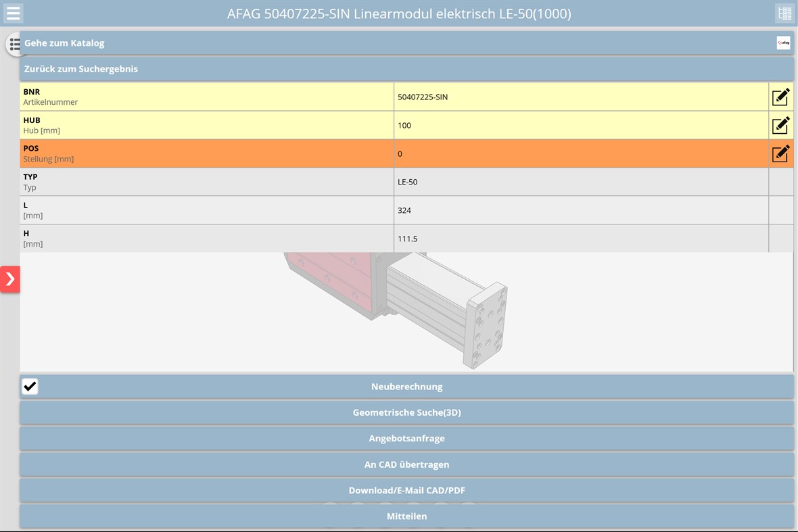Click An CAD übertragen
Screen dimensions: 798x532
pyautogui.click(x=406, y=464)
